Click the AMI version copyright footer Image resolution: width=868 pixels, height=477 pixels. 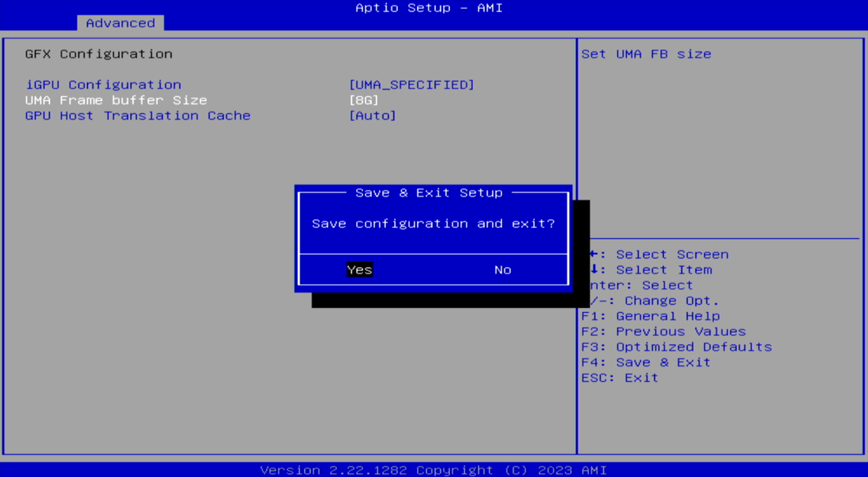click(433, 470)
